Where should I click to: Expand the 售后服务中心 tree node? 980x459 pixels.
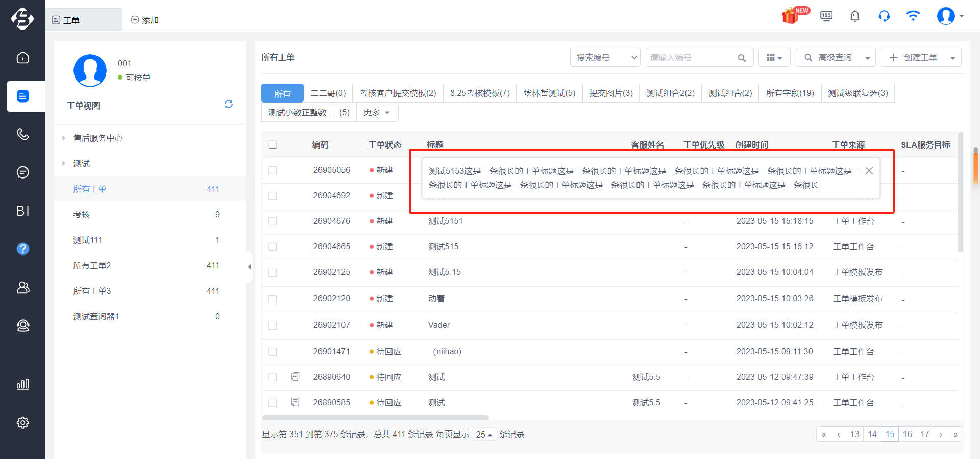(64, 138)
